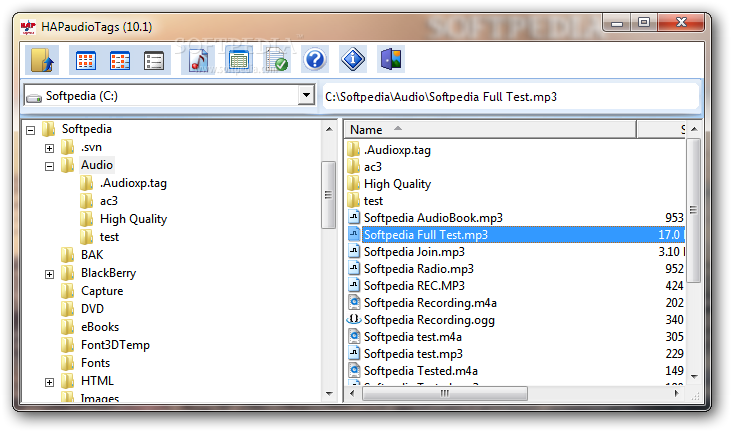Image resolution: width=732 pixels, height=432 pixels.
Task: Collapse the Softpedia tree node
Action: (x=31, y=130)
